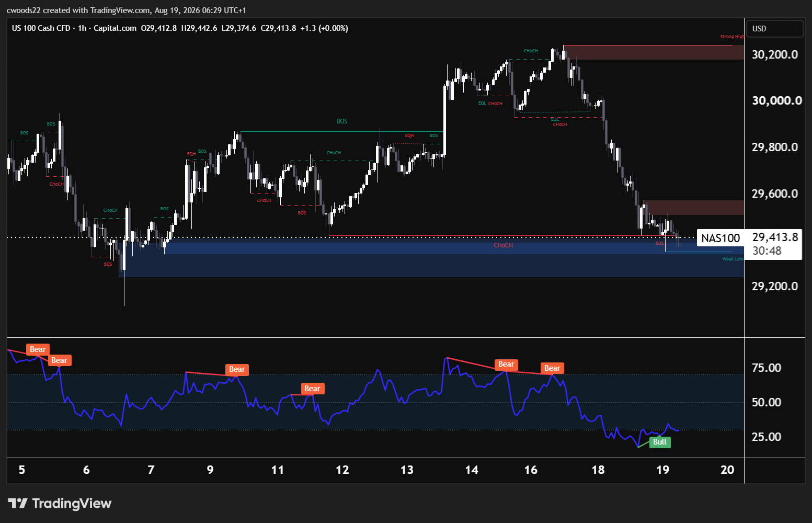Click the green Bull divergence label
The height and width of the screenshot is (523, 812).
point(660,442)
